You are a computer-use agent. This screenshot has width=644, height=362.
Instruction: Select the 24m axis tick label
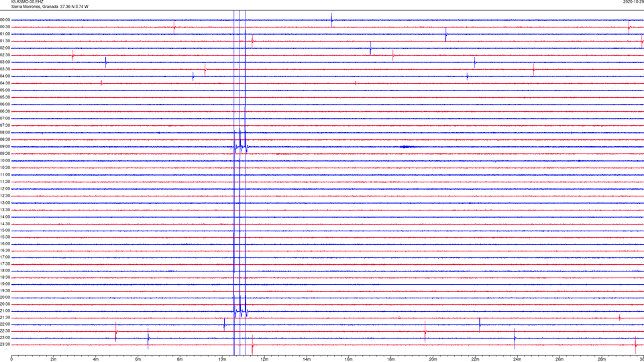pos(517,359)
